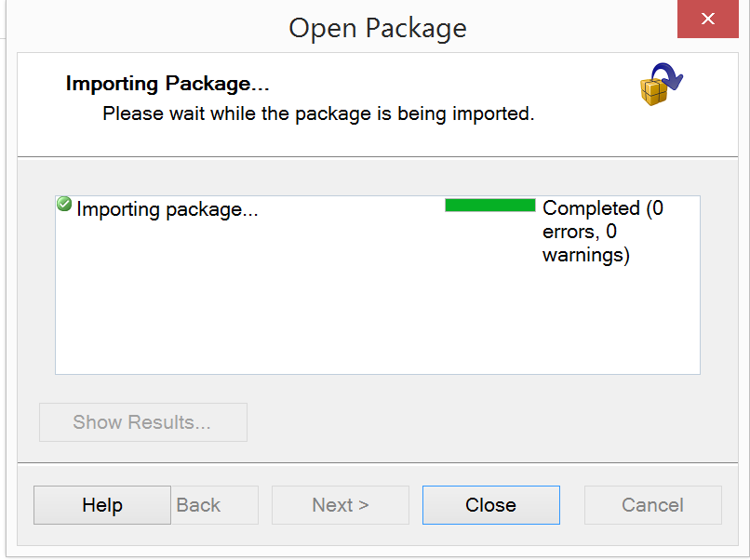Viewport: 750px width, 560px height.
Task: Select the "Importing package..." task row
Action: click(167, 209)
